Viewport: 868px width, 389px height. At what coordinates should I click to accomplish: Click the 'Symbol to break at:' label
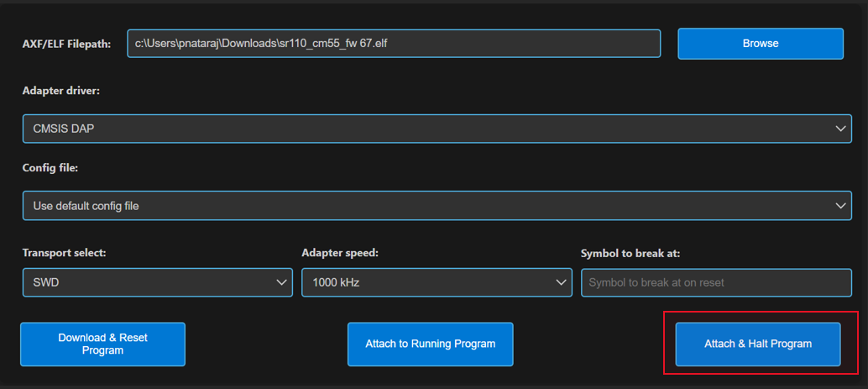[x=630, y=253]
